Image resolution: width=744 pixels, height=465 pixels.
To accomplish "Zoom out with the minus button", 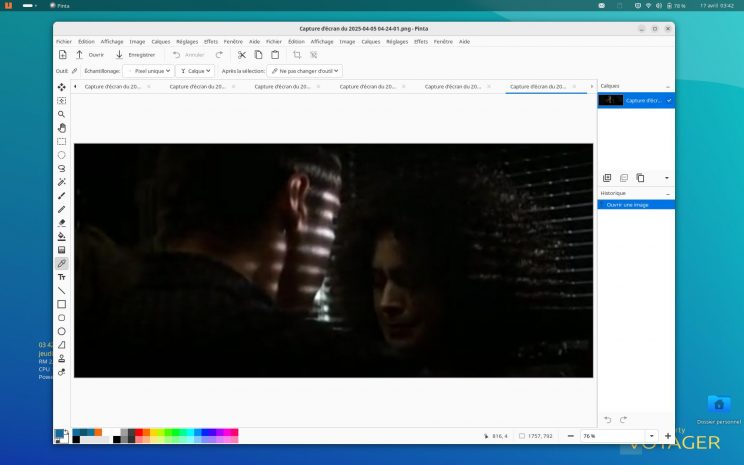I will [x=571, y=436].
